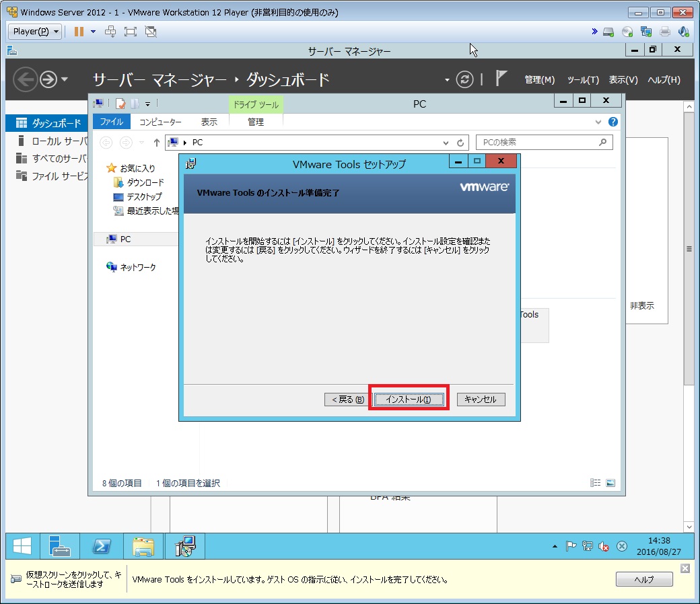This screenshot has height=604, width=700.
Task: Click Server Manager forward arrow button
Action: click(x=48, y=80)
